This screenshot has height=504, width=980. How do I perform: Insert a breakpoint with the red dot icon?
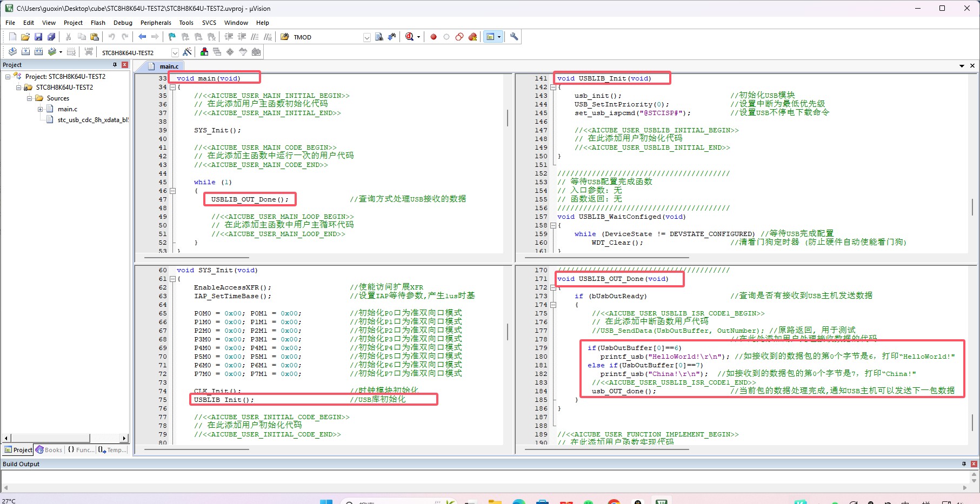434,37
